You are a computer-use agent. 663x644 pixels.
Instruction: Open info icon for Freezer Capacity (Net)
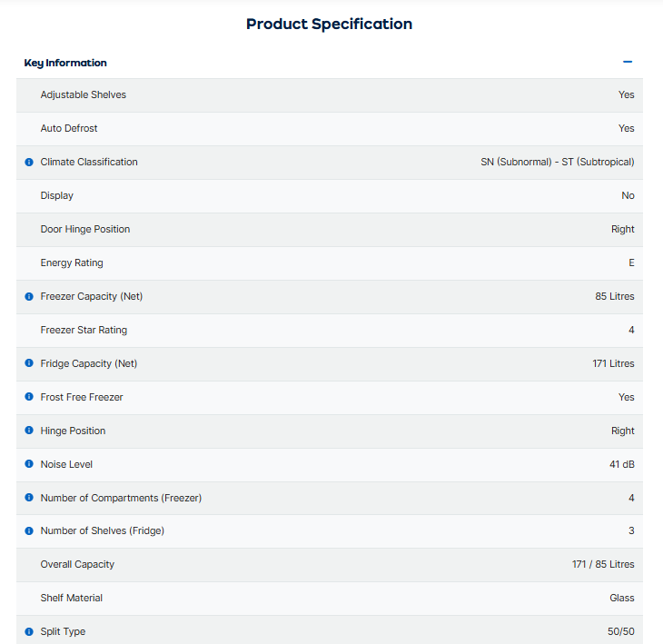(x=29, y=296)
